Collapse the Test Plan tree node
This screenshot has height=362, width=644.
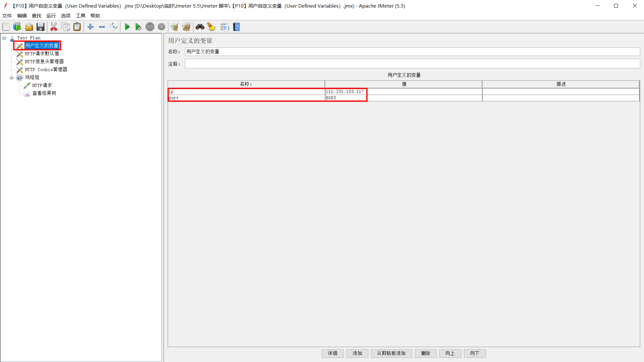[4, 38]
